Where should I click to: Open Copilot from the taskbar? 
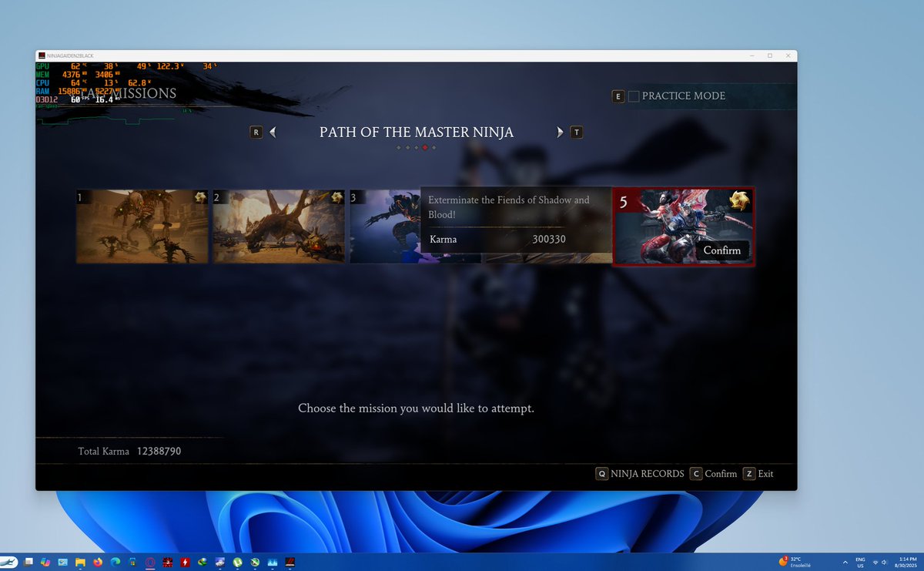coord(45,562)
